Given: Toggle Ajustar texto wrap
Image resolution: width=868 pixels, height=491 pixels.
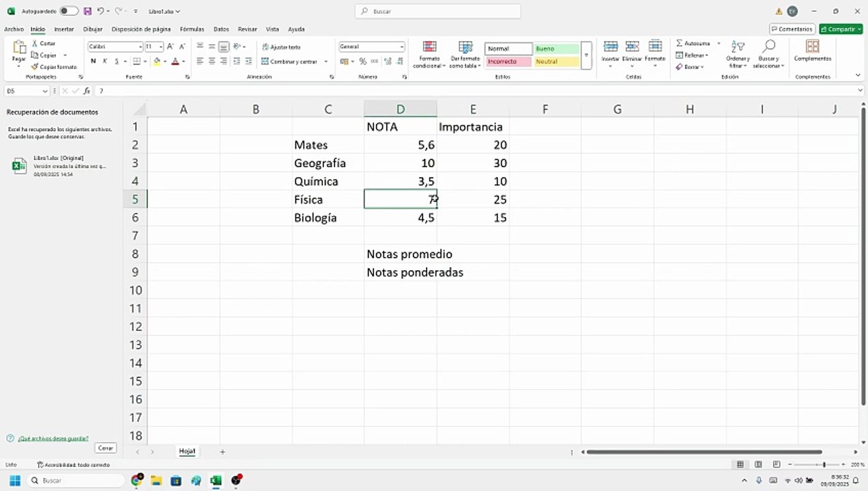Looking at the screenshot, I should [280, 47].
